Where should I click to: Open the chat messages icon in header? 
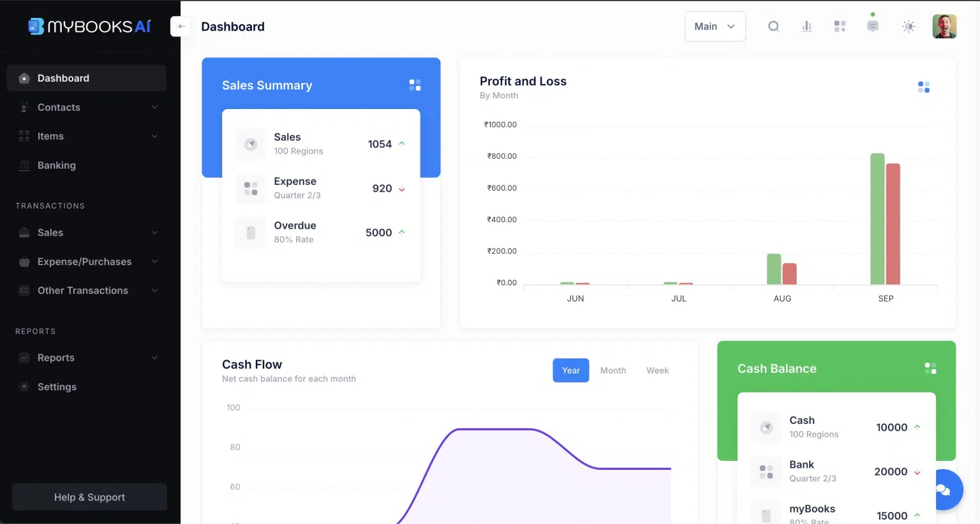click(872, 26)
